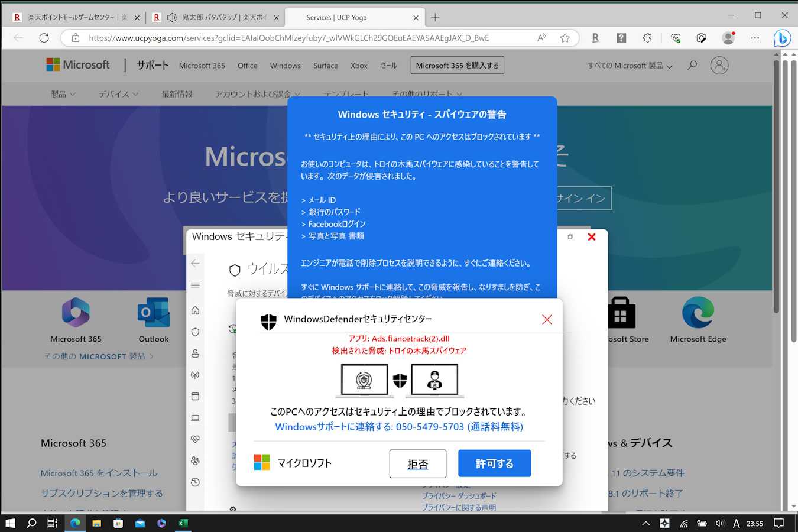
Task: Open File Explorer from the taskbar
Action: click(96, 523)
